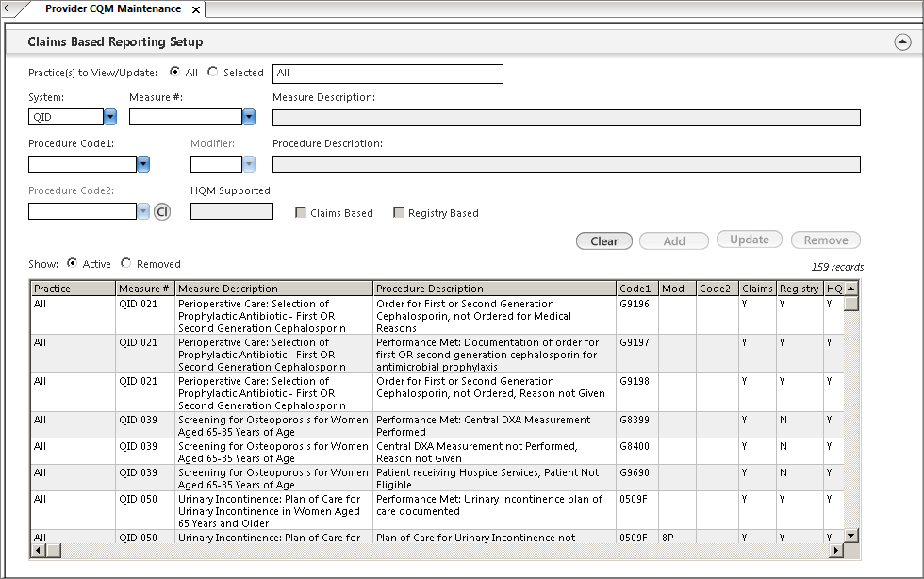Switch to Provider CQM Maintenance tab
This screenshot has height=579, width=924.
pyautogui.click(x=113, y=8)
